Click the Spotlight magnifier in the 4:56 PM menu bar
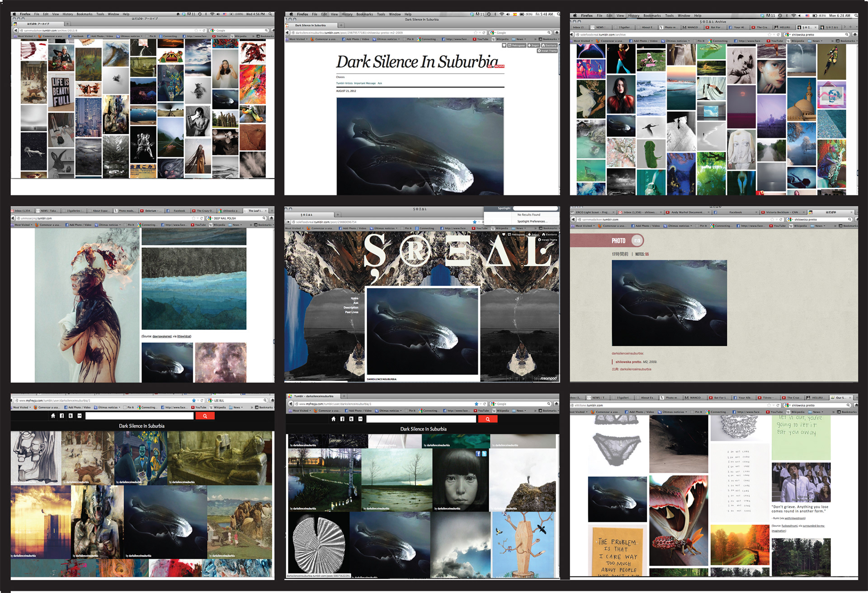 click(x=270, y=14)
